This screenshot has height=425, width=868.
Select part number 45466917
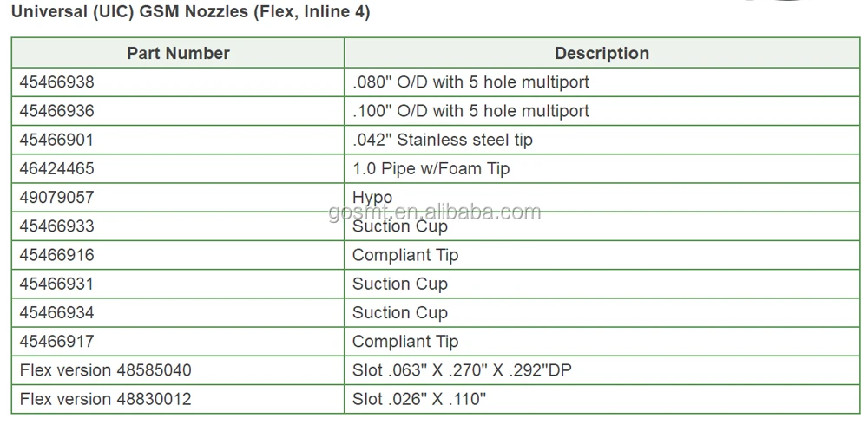(57, 342)
